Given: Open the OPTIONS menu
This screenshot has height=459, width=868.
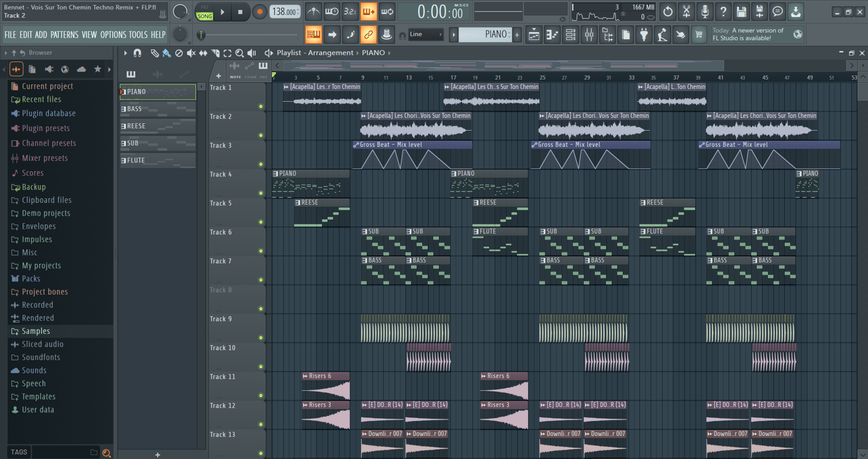Looking at the screenshot, I should (x=113, y=35).
